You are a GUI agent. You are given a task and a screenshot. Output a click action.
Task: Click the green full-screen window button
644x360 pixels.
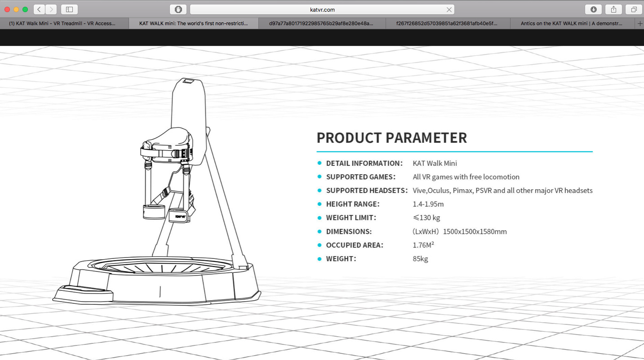[x=25, y=9]
